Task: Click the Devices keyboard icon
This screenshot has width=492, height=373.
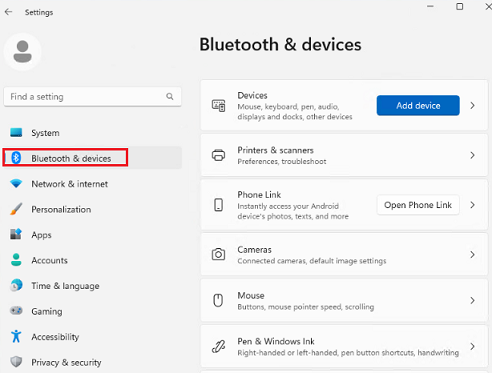Action: click(x=218, y=105)
